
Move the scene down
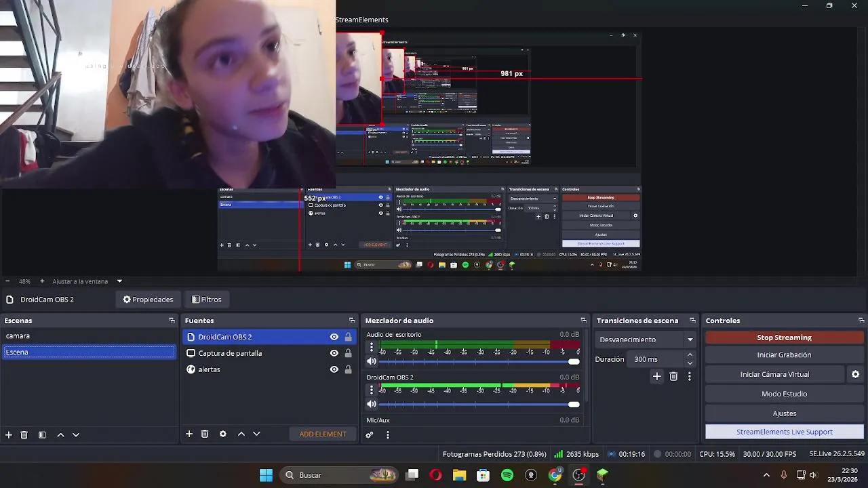click(76, 434)
